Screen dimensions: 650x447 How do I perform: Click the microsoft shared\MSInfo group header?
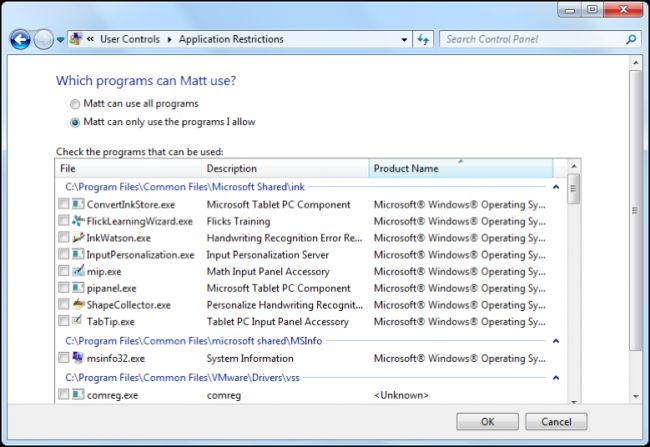(x=194, y=341)
